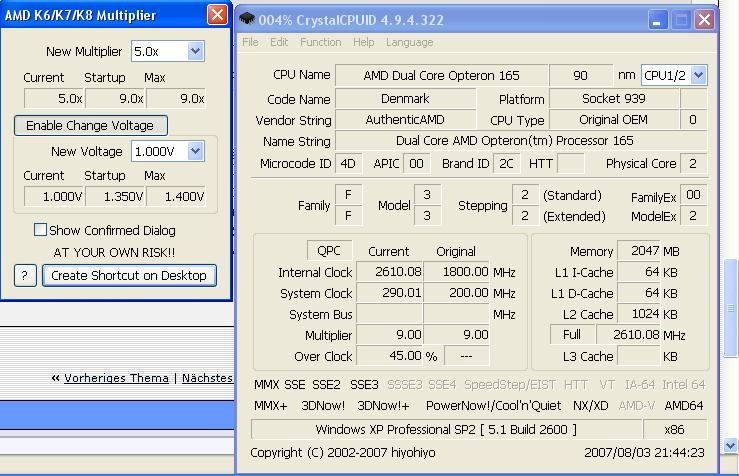Follow the Vorheriges Thema link
Screen dimensions: 739x476
point(116,378)
